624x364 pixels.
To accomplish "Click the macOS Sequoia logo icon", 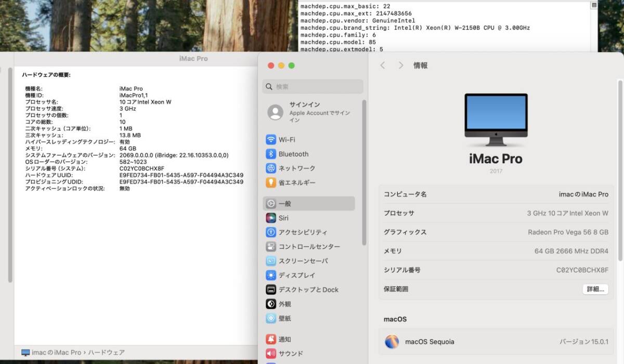I will click(392, 342).
